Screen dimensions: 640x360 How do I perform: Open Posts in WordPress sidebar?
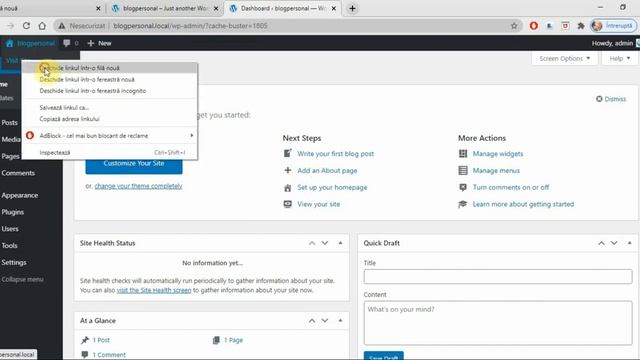point(11,122)
